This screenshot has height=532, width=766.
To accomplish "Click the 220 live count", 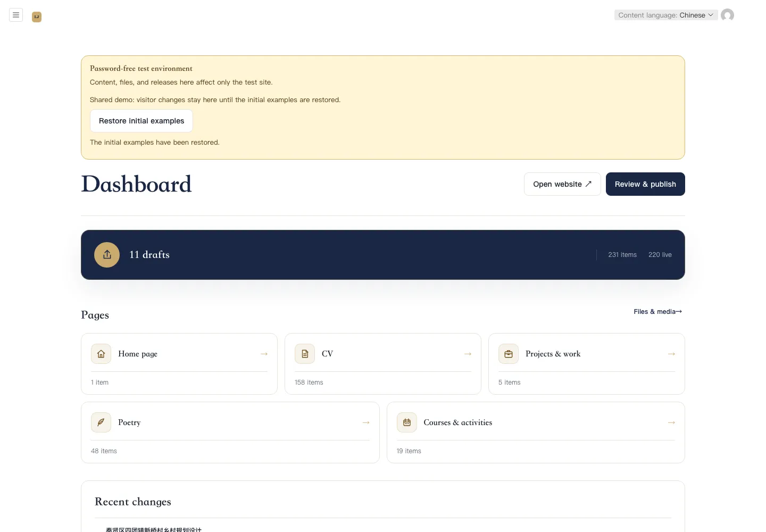I will [660, 255].
